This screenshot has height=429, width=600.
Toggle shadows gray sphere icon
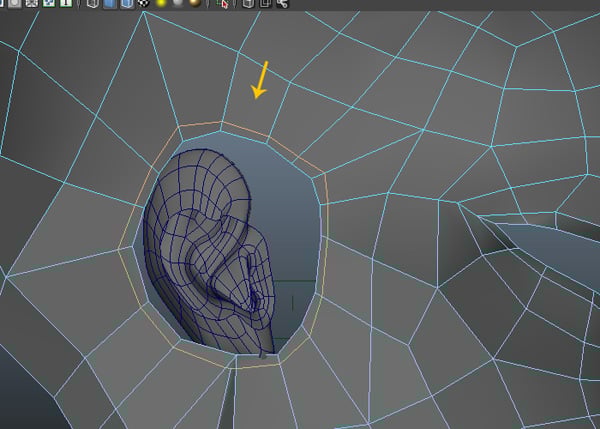coord(176,4)
